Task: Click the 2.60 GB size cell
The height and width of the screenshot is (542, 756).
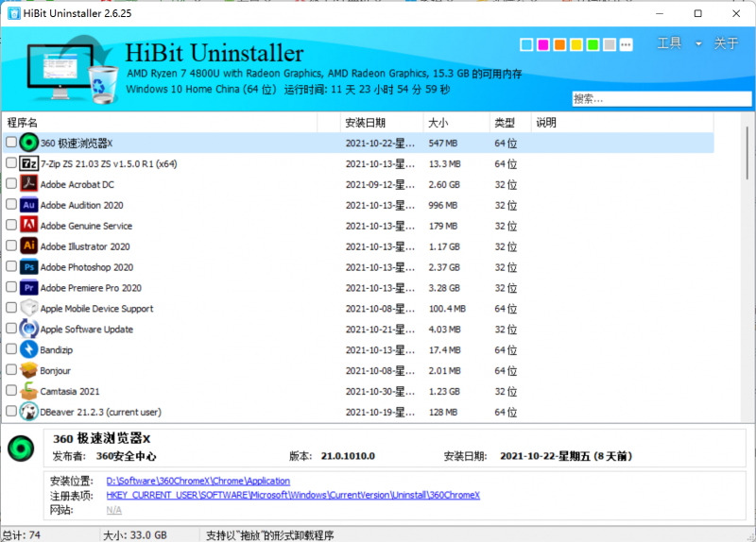Action: tap(444, 184)
